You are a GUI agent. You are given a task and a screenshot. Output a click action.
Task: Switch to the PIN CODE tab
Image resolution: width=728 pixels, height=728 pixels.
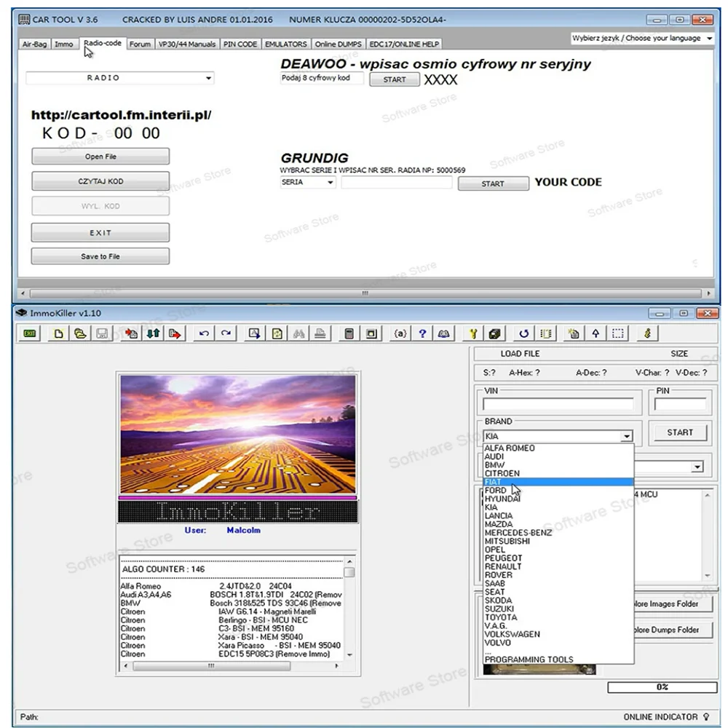pos(240,44)
